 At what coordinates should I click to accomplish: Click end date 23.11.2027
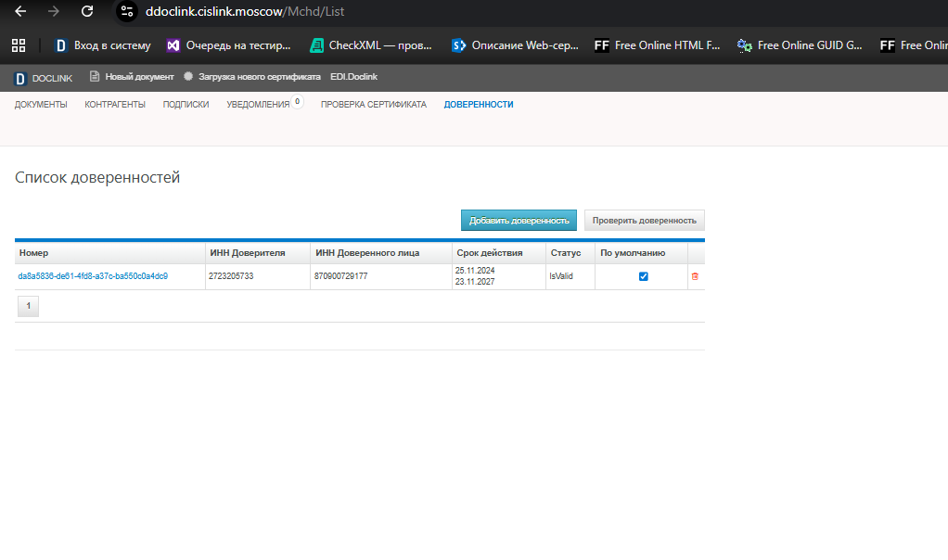[x=475, y=282]
